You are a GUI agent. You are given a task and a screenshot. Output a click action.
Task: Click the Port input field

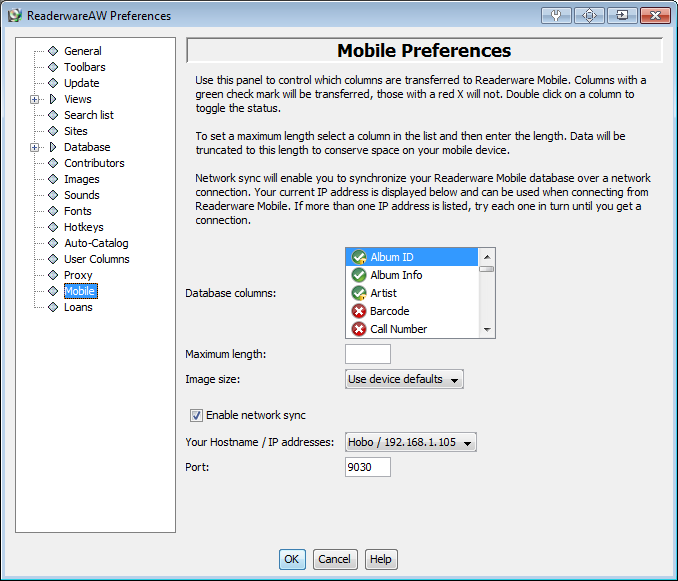click(368, 467)
